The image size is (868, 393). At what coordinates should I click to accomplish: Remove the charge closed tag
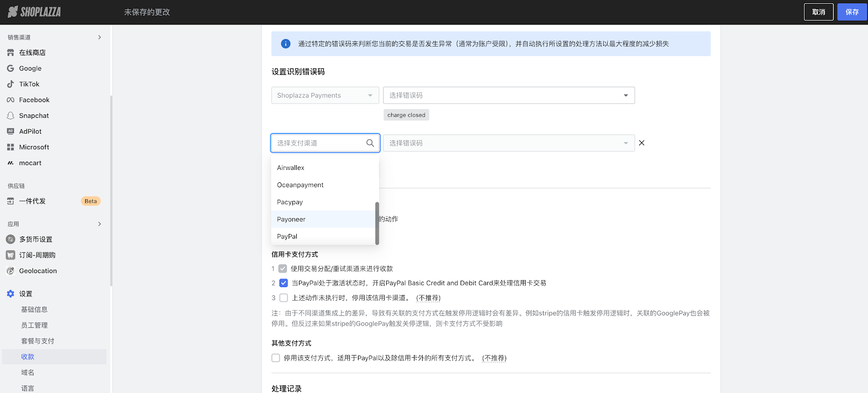pyautogui.click(x=406, y=115)
